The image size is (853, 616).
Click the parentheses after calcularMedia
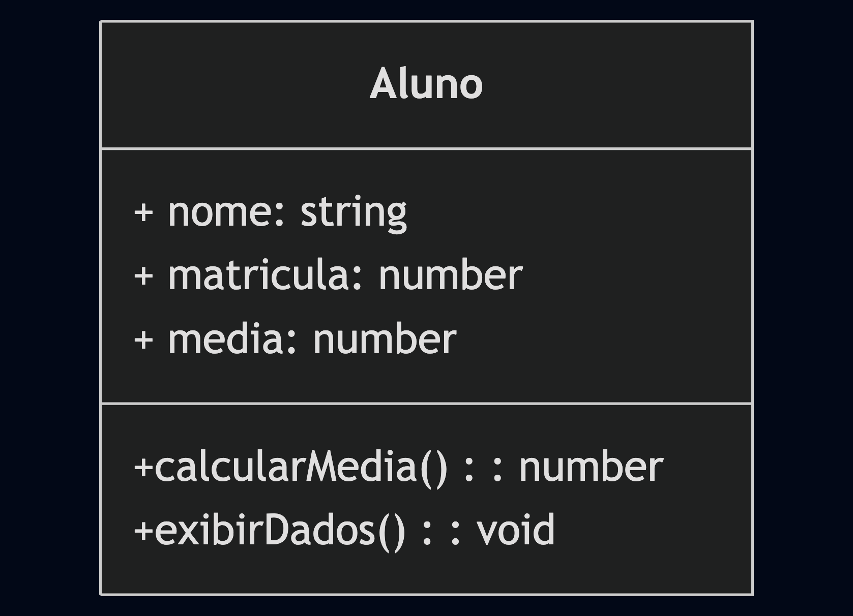tap(434, 468)
